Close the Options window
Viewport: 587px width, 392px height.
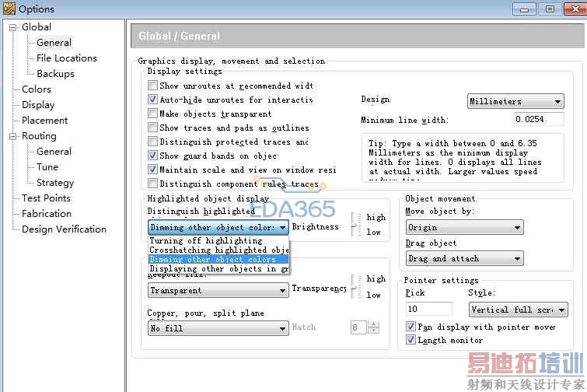pos(575,9)
